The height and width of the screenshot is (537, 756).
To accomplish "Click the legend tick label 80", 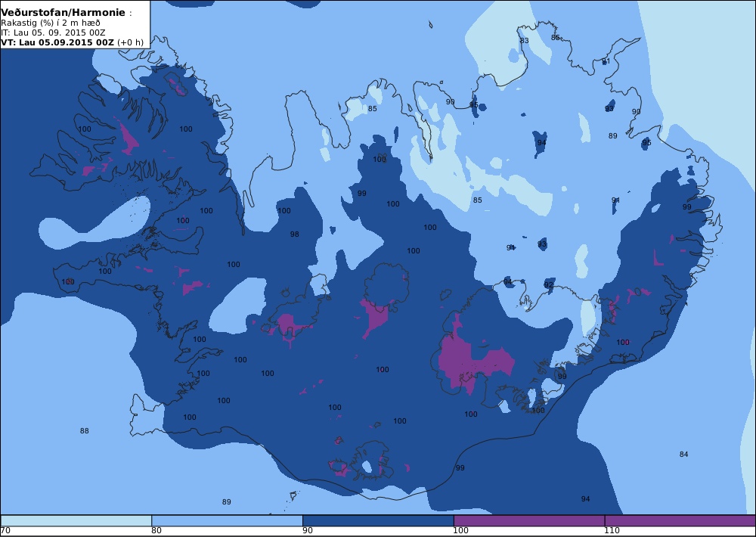I will click(x=156, y=531).
